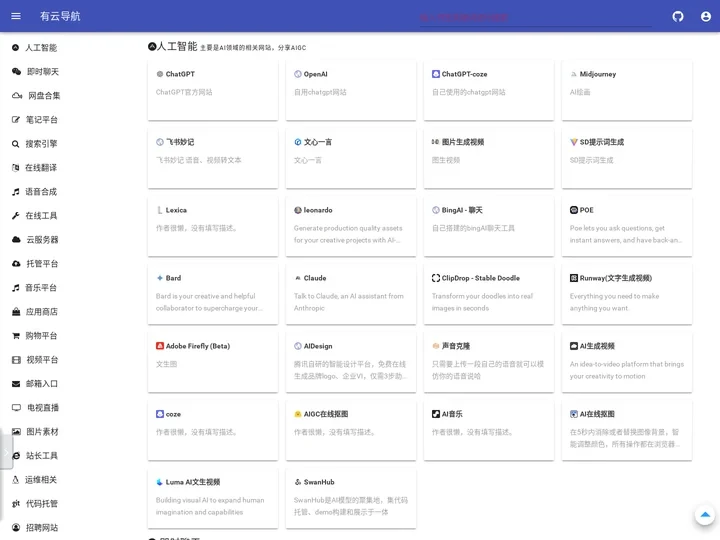Click the leonardo card icon
The height and width of the screenshot is (540, 720).
pos(298,210)
